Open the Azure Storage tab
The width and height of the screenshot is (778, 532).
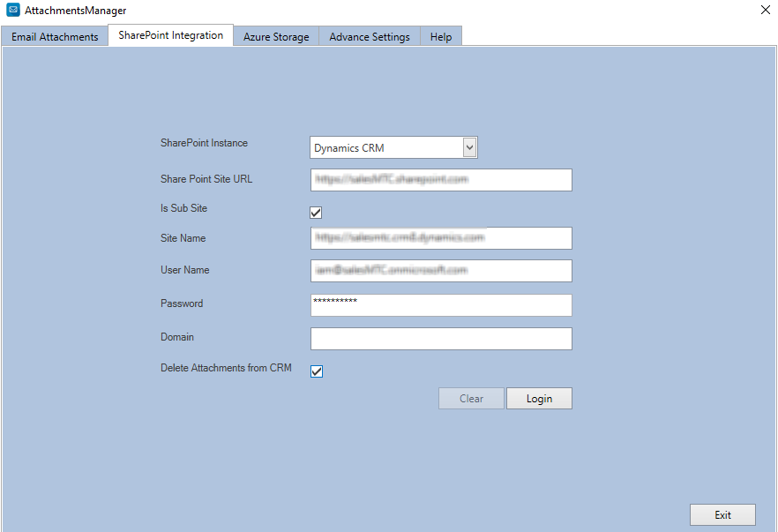[x=276, y=37]
